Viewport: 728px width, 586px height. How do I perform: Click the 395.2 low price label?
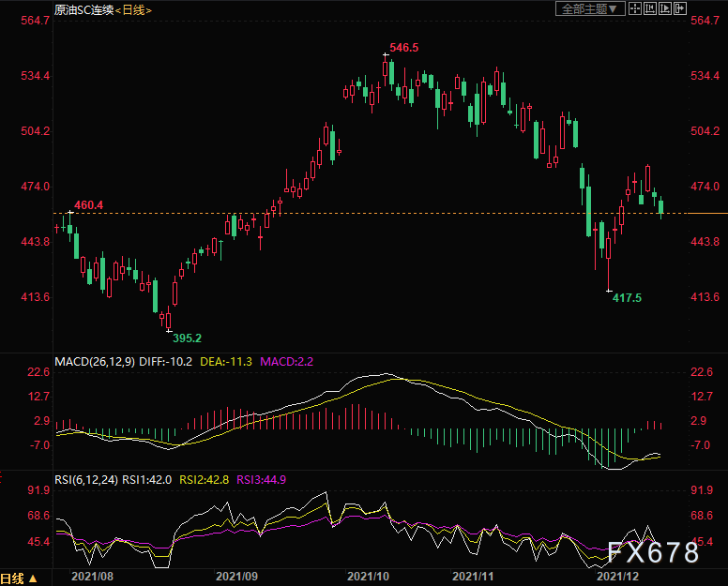[187, 338]
